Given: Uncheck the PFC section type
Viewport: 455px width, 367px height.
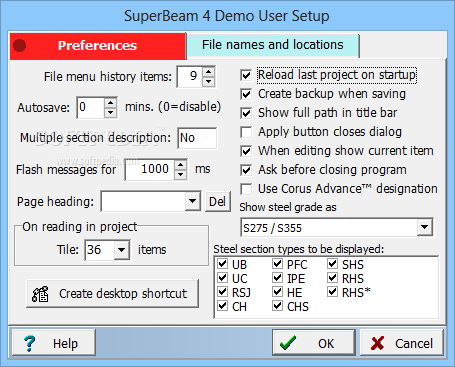Looking at the screenshot, I should coord(277,264).
